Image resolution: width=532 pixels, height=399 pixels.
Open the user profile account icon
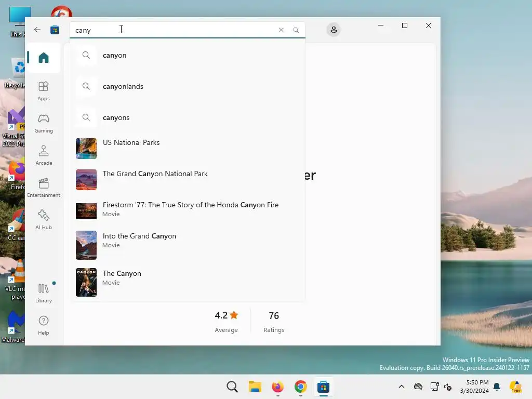coord(334,30)
